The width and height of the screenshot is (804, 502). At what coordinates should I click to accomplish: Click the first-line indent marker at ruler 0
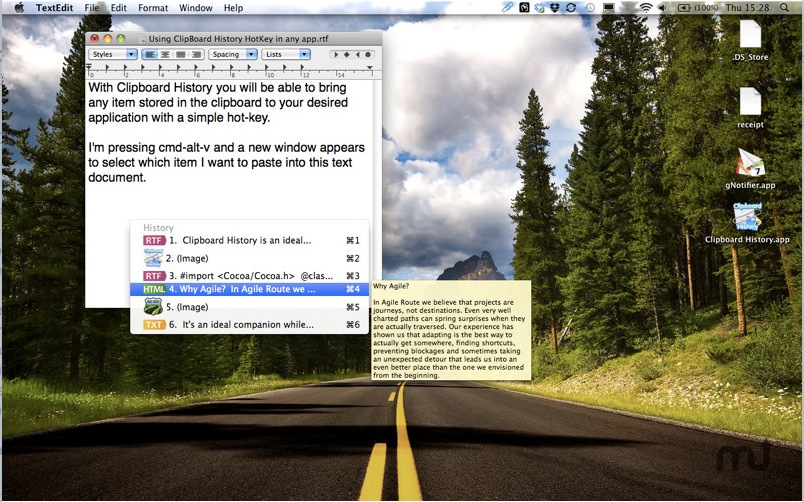[89, 67]
